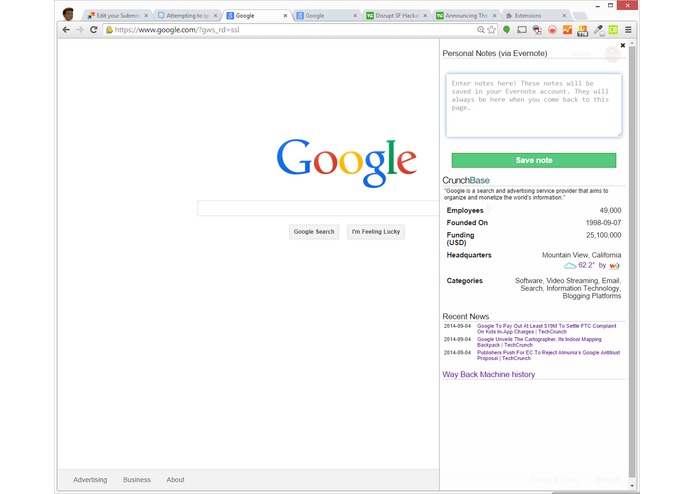Click the Google logo

point(347,163)
